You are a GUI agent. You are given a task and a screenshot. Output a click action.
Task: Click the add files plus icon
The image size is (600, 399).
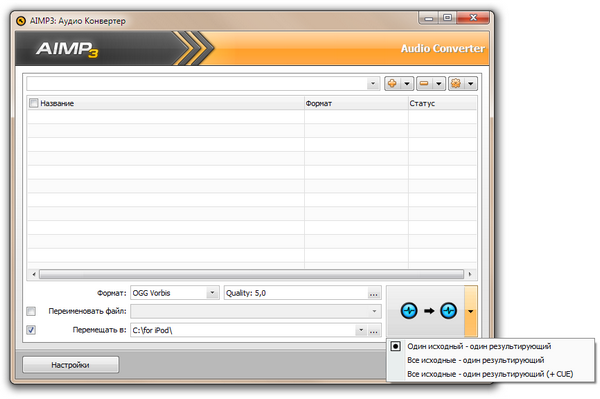click(x=392, y=83)
